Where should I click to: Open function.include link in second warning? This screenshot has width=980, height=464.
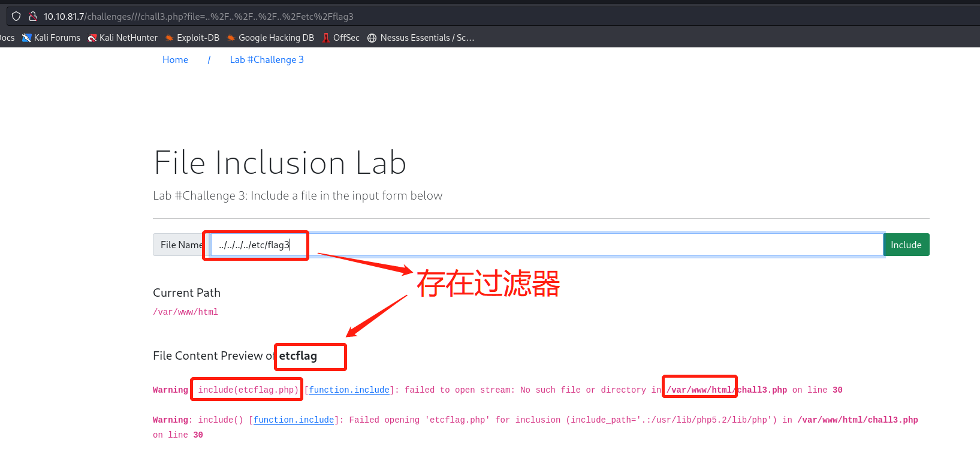(294, 420)
